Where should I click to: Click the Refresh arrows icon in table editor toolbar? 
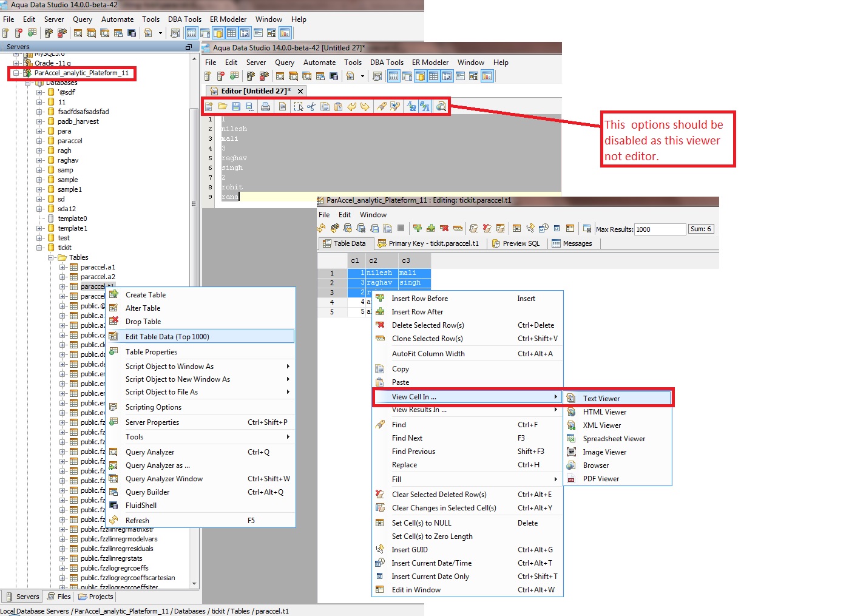[321, 228]
